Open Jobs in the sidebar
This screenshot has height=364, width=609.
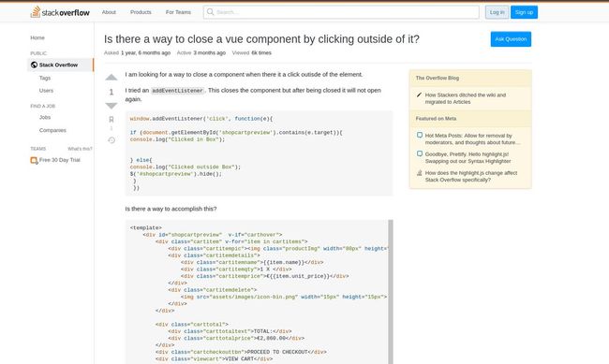point(45,117)
